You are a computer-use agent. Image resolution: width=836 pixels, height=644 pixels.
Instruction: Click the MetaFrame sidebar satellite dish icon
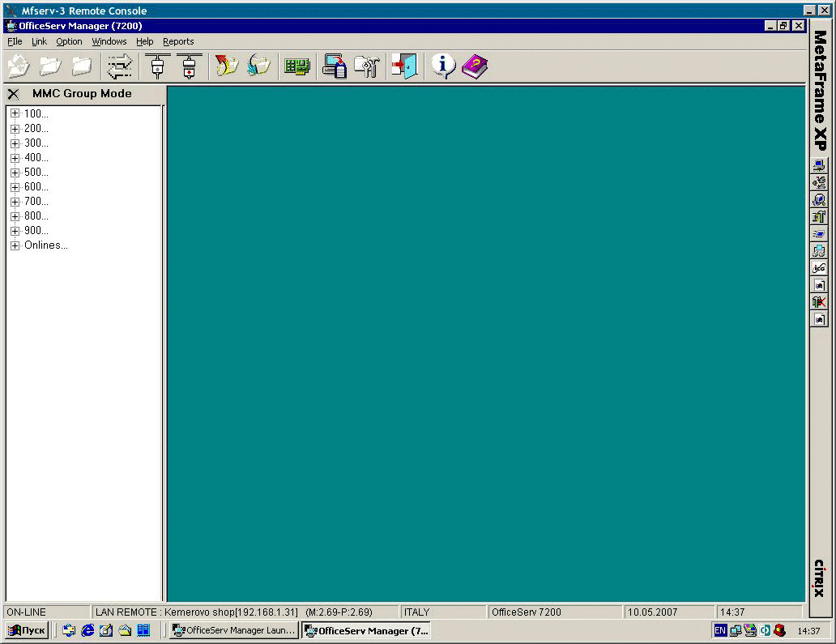pyautogui.click(x=820, y=182)
